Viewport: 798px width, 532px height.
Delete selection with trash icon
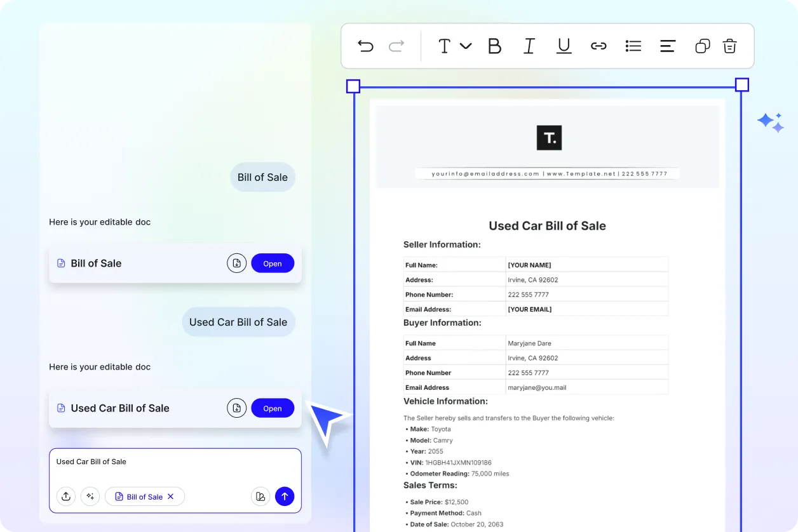[x=729, y=46]
